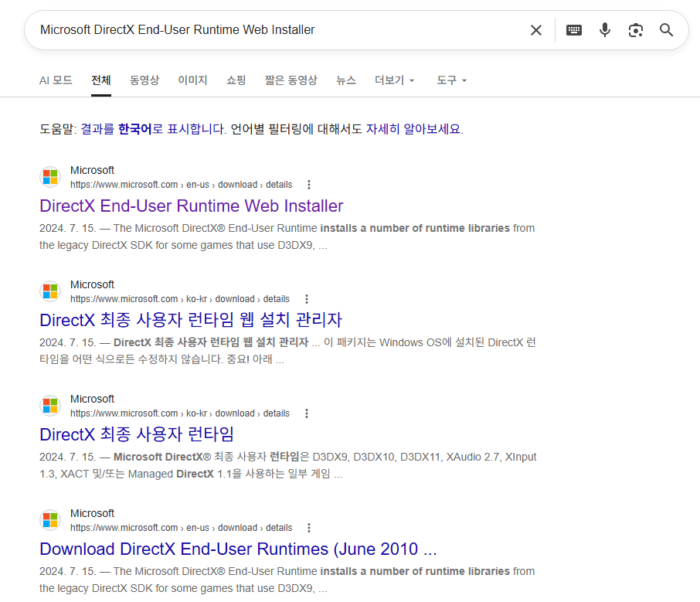Open the 도구 dropdown
This screenshot has width=700, height=602.
click(x=452, y=80)
